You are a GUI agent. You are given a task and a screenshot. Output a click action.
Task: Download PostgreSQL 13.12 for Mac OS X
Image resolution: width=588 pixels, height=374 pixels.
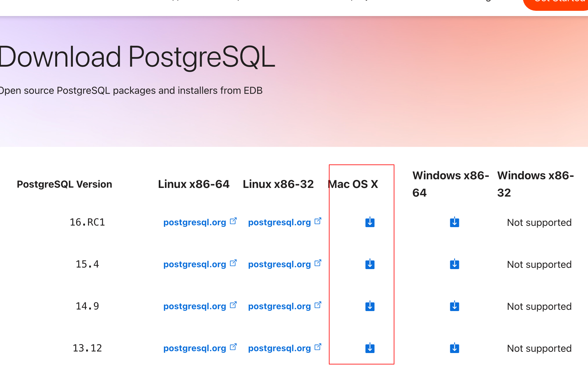(370, 348)
